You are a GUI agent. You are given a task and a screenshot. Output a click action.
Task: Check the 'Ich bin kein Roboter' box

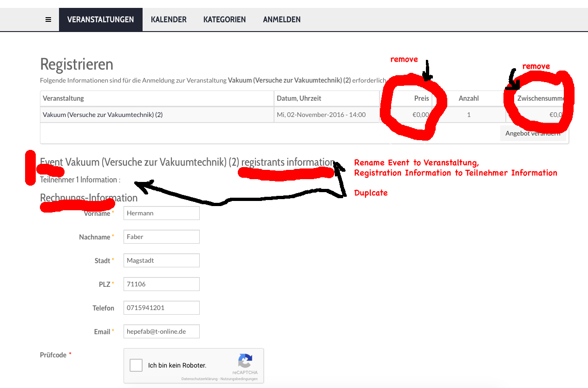[136, 365]
